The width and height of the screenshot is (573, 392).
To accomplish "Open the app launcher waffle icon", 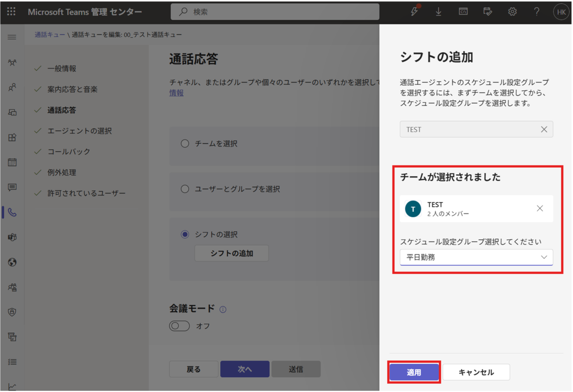I will point(11,12).
